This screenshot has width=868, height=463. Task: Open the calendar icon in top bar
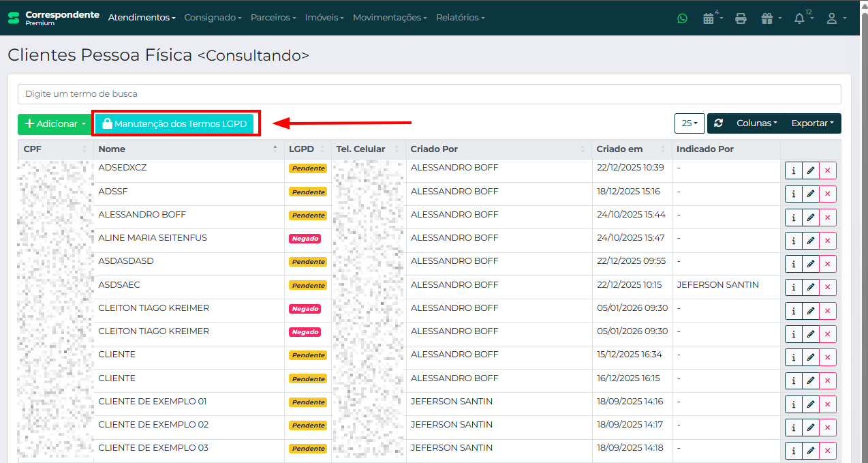709,18
